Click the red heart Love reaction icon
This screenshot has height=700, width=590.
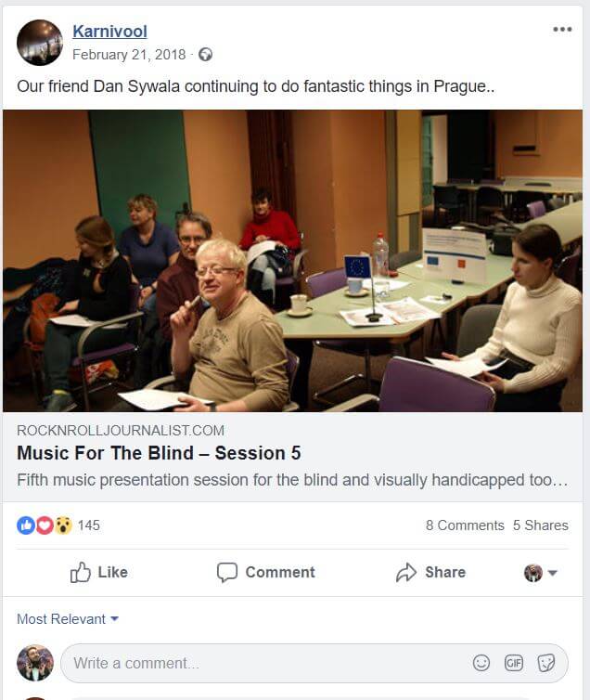45,525
